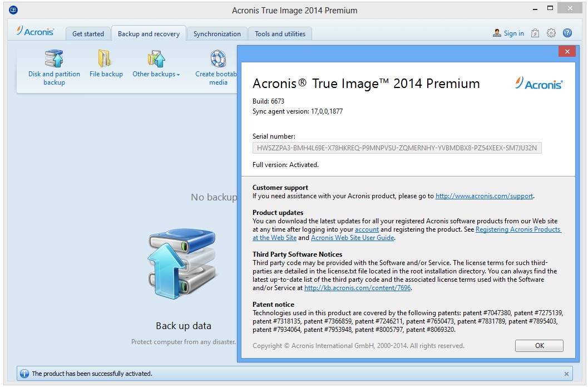Click the app icon in the title bar
Screen dimensions: 588x387
click(x=13, y=10)
